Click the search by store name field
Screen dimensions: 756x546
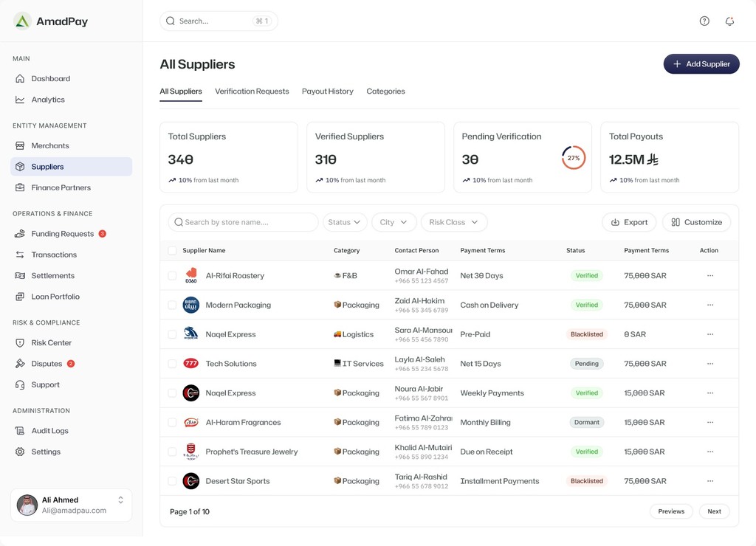244,222
